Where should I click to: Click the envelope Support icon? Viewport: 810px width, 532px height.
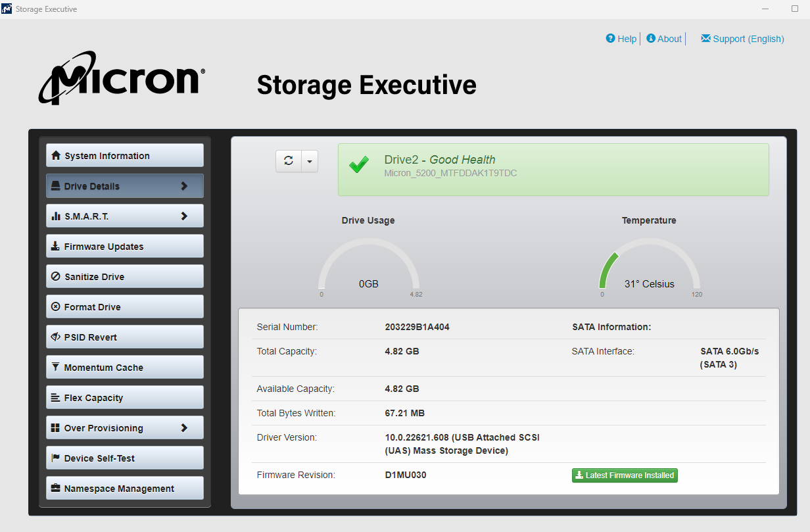pyautogui.click(x=705, y=39)
